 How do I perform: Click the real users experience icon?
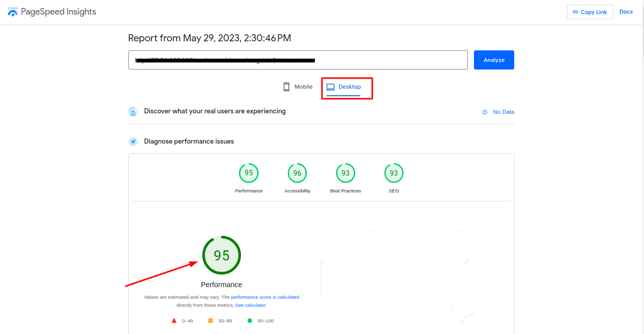coord(133,111)
